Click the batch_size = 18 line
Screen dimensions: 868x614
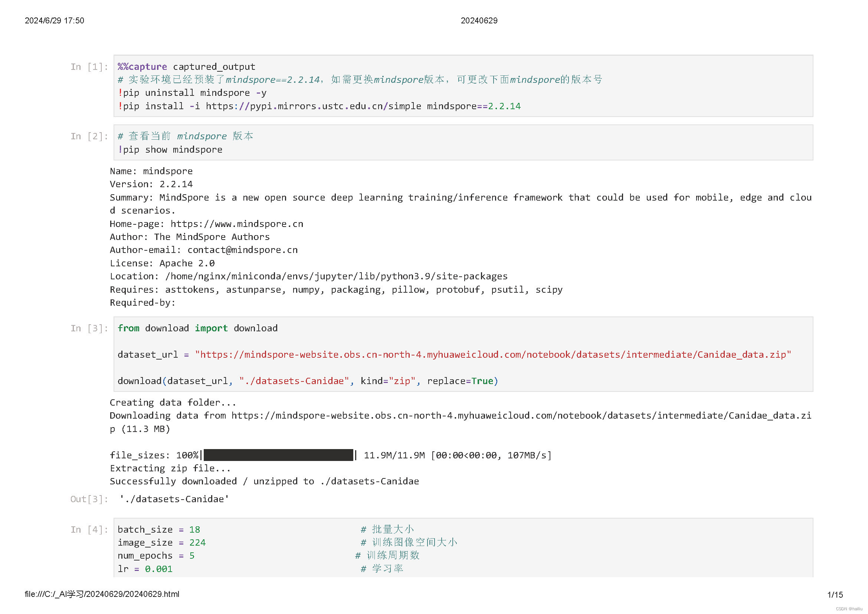pos(159,530)
